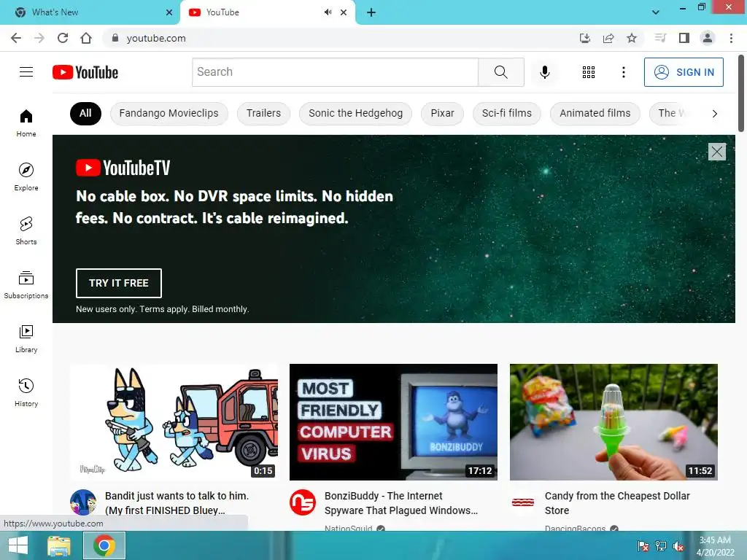The height and width of the screenshot is (560, 747).
Task: Mute the YouTube tab audio icon
Action: pyautogui.click(x=328, y=12)
